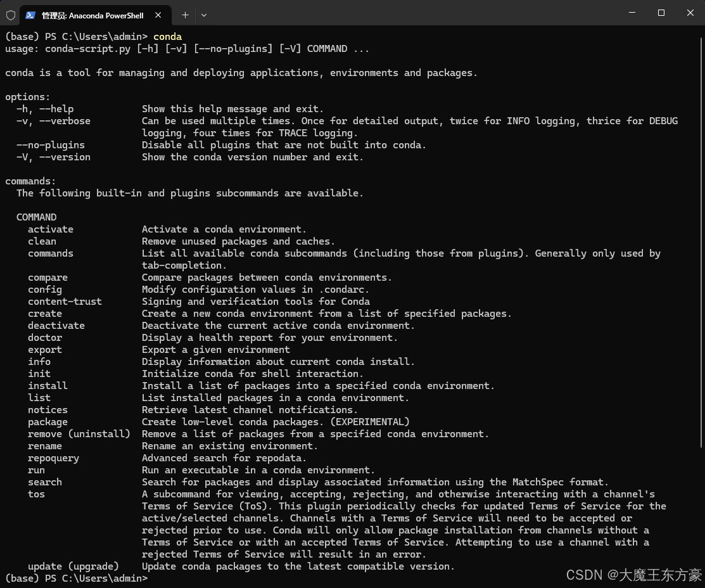Screen dimensions: 705x588
Task: Click the 'compare' command name
Action: click(x=48, y=278)
